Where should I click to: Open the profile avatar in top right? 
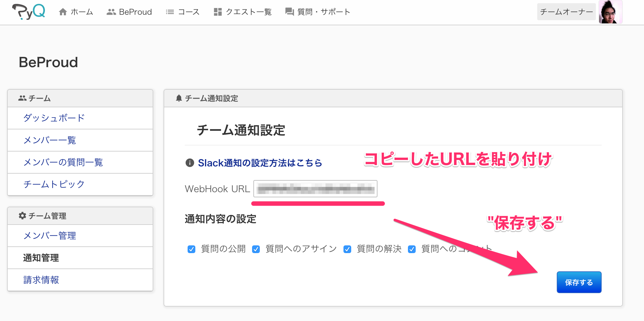pos(610,12)
